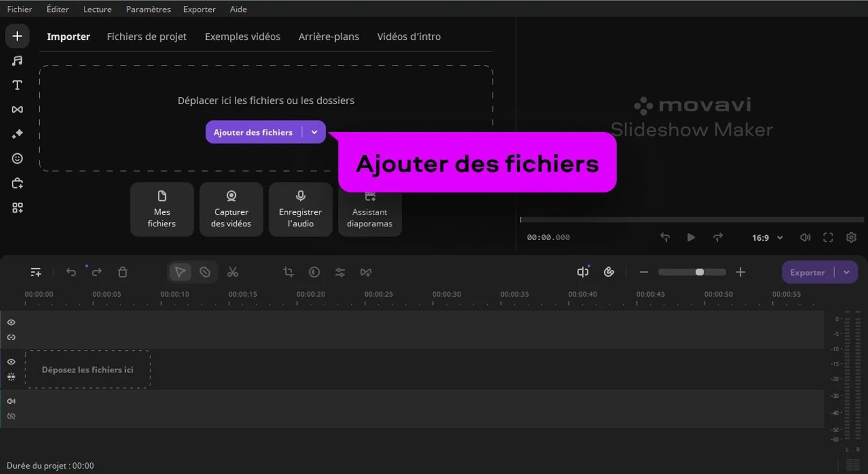Toggle visibility of the main video track

click(11, 362)
